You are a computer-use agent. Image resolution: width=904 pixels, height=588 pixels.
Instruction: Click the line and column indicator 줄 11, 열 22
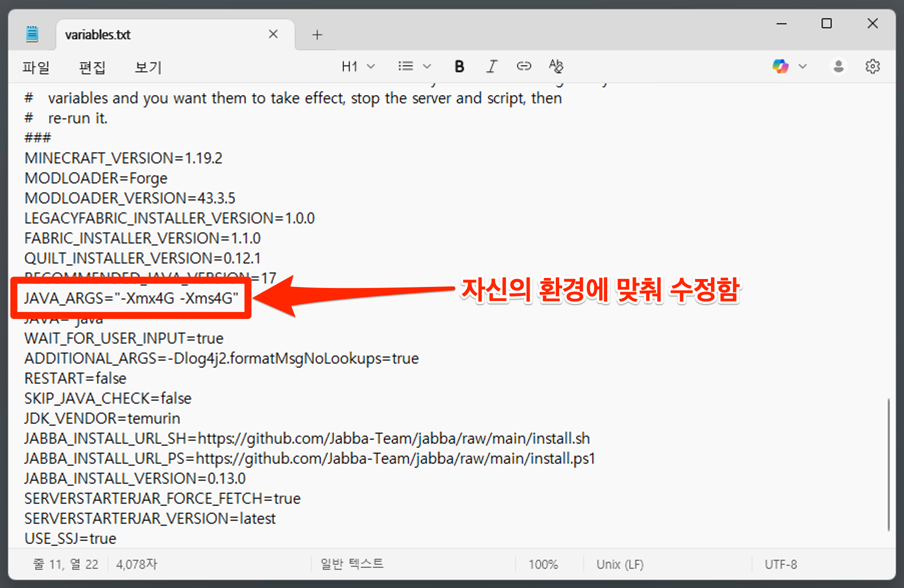coord(66,564)
